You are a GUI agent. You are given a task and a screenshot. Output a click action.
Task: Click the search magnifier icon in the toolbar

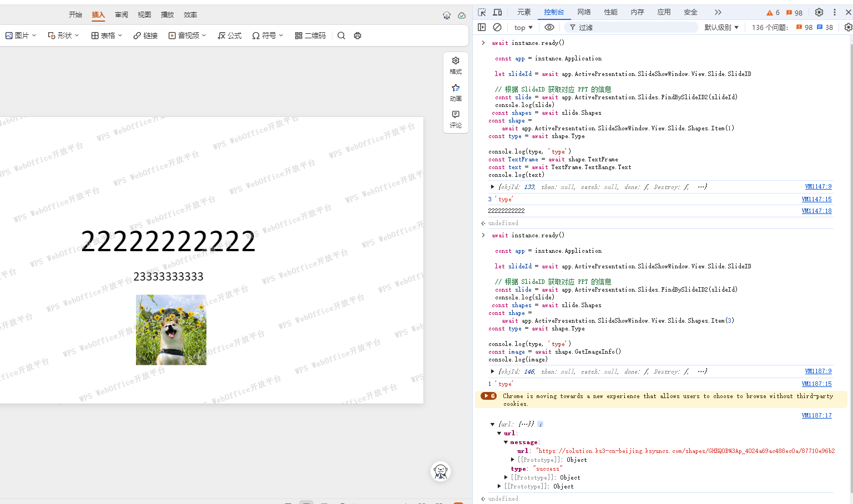341,35
